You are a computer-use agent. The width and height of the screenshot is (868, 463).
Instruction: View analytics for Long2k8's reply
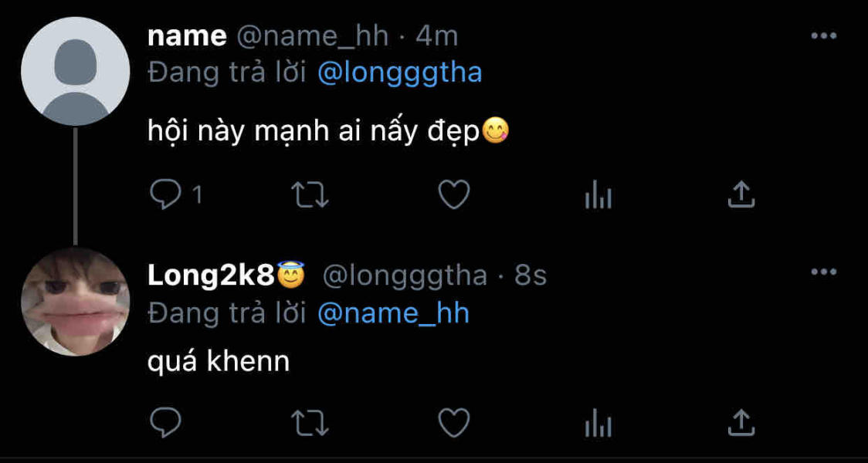coord(598,424)
